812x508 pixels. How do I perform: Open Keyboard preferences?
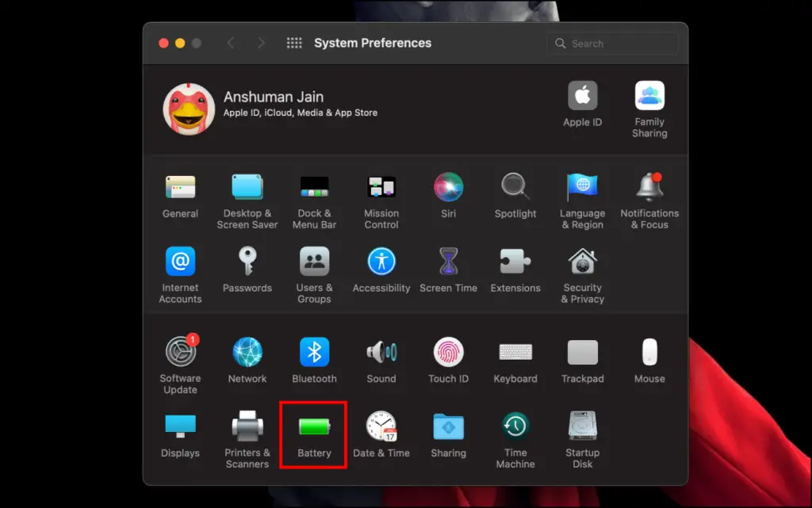click(x=515, y=352)
